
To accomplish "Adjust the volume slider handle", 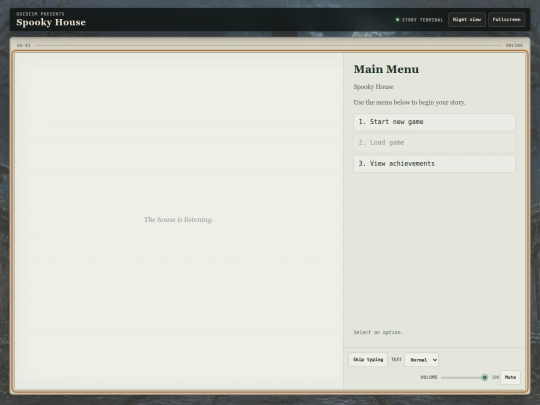I will (484, 377).
